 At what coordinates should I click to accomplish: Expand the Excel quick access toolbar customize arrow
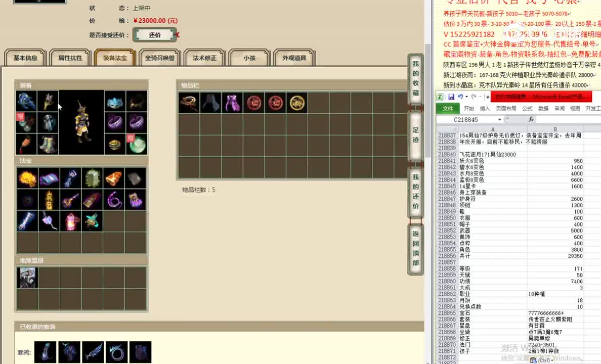click(x=488, y=97)
